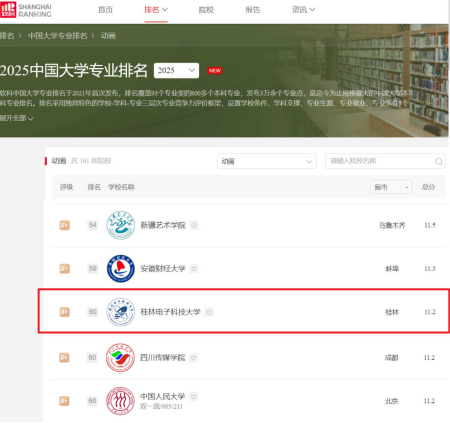Click rank 59 badge for 安徽财经大学
Screen dimensions: 450x423
93,269
